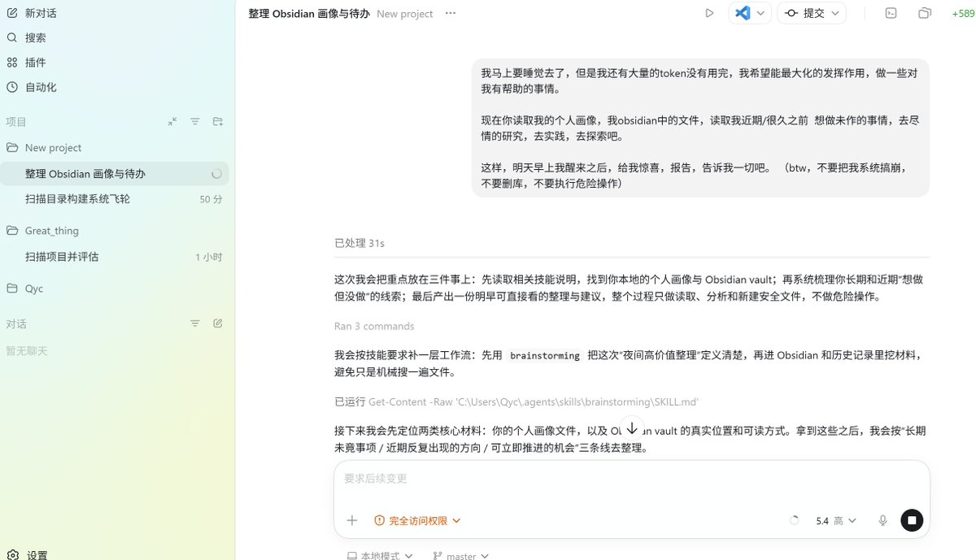Open the 完全访问权限 permissions dropdown
Image resolution: width=976 pixels, height=560 pixels.
[x=418, y=520]
